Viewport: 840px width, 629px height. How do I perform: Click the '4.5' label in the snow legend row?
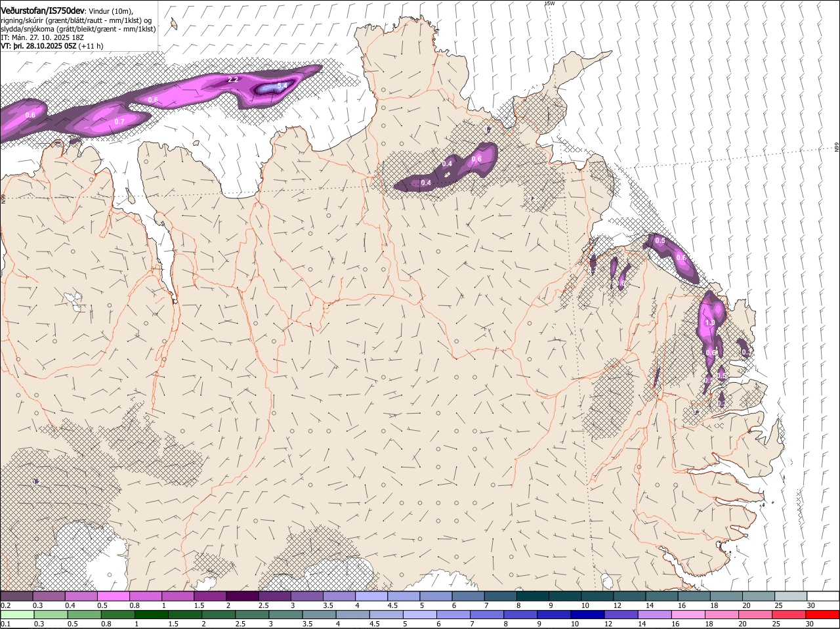392,605
